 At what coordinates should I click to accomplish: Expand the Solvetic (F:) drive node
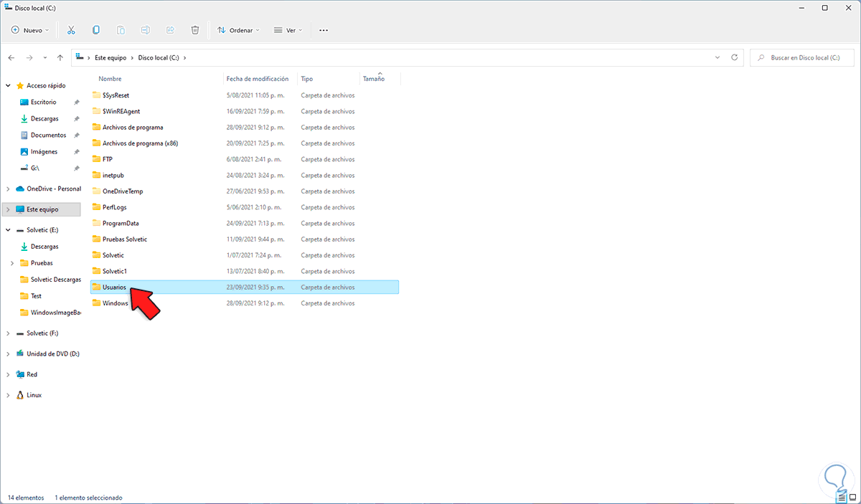click(8, 333)
